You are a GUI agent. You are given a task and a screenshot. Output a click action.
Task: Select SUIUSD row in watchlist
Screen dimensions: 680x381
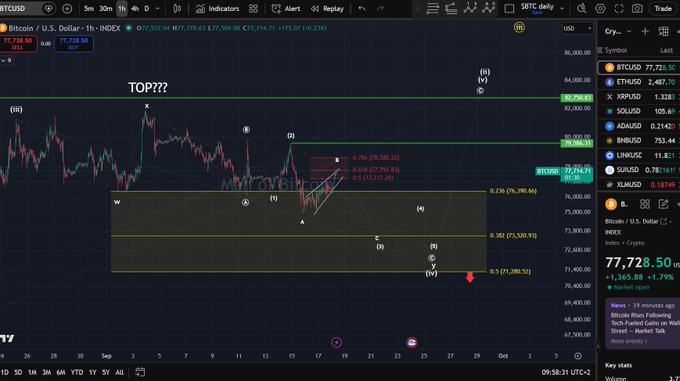[639, 170]
